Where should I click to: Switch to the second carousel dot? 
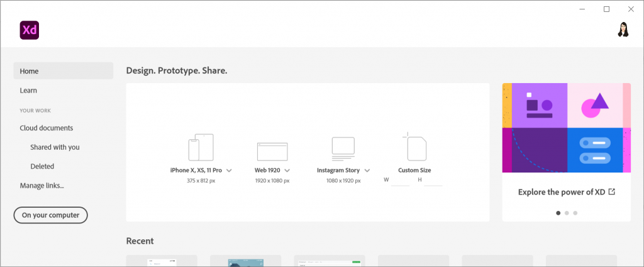tap(567, 213)
